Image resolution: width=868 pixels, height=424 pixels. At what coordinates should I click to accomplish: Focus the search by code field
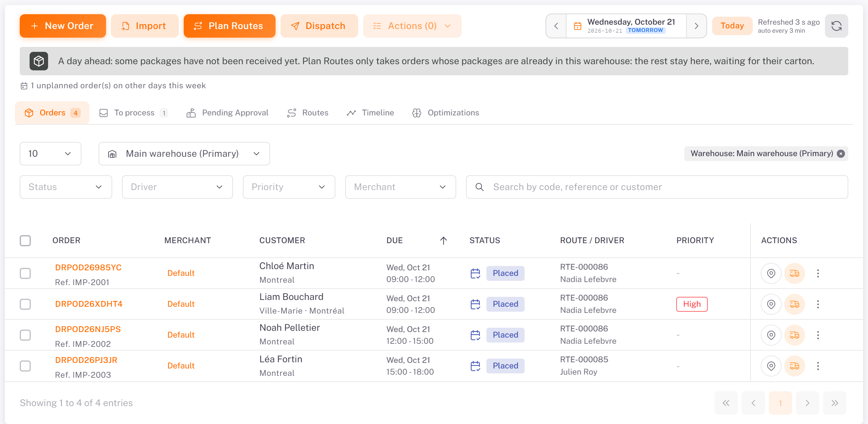657,187
